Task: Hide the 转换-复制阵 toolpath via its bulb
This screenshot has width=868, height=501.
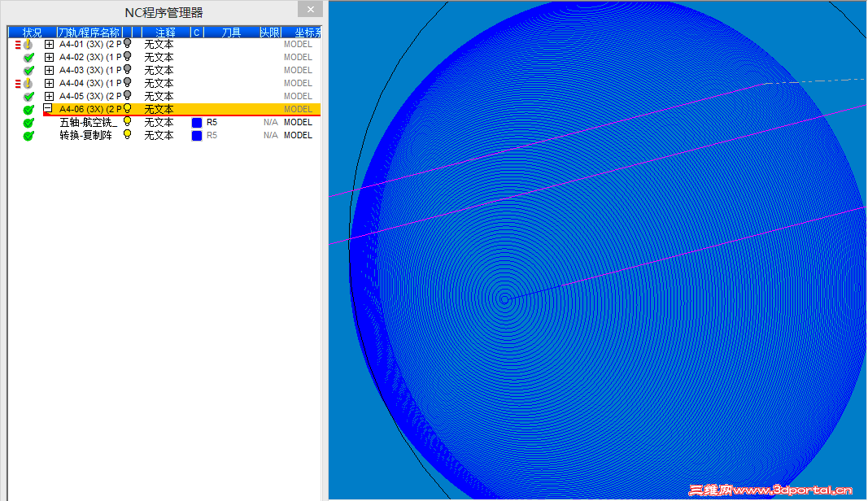Action: click(128, 134)
